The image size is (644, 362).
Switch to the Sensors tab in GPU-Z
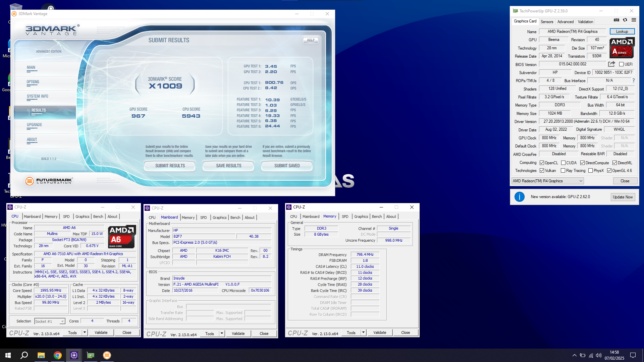tap(547, 22)
